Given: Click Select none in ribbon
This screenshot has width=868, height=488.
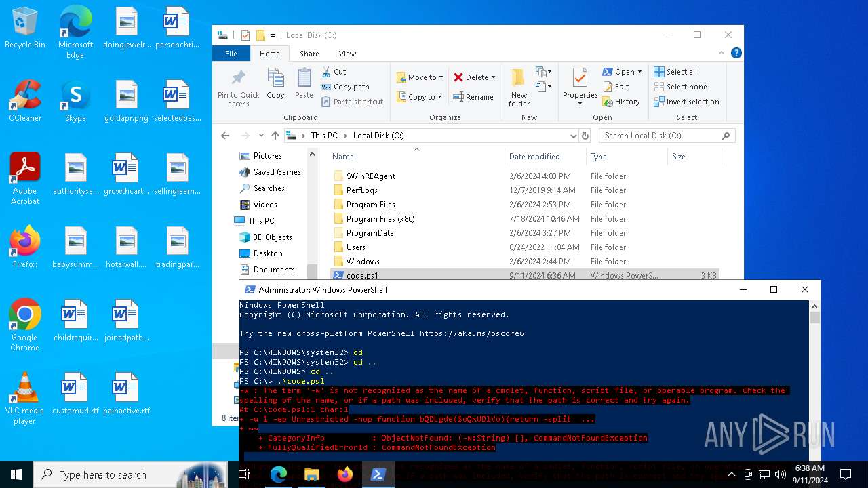Looking at the screenshot, I should 680,87.
